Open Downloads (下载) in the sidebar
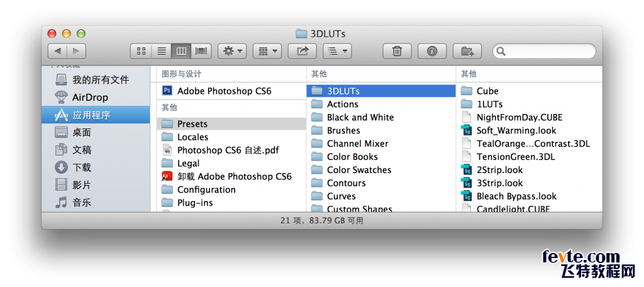Image resolution: width=644 pixels, height=287 pixels. coord(96,167)
